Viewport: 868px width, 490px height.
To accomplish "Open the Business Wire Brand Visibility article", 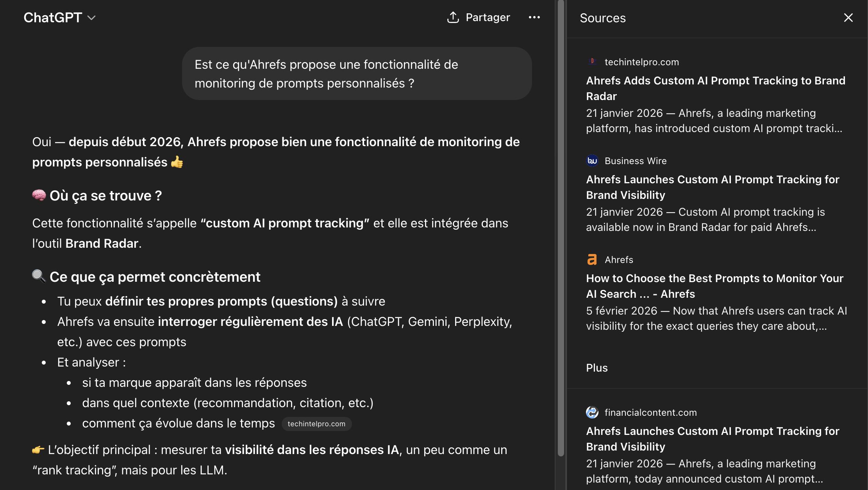I will tap(713, 187).
